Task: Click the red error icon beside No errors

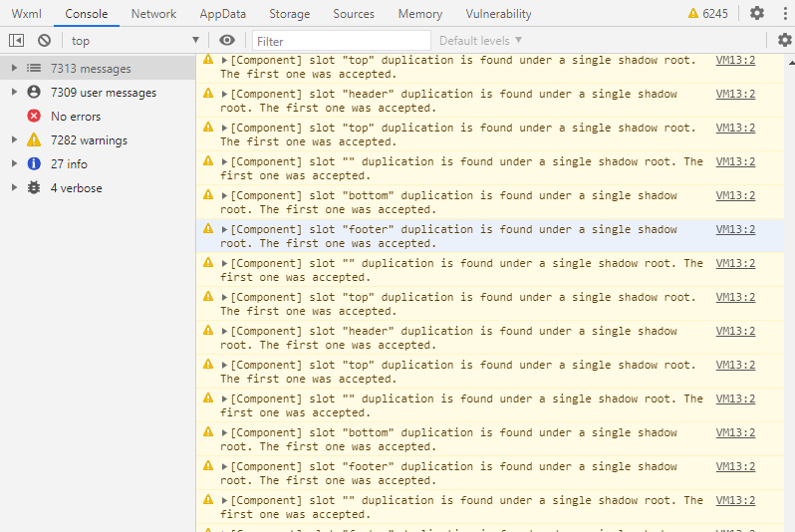Action: click(34, 117)
